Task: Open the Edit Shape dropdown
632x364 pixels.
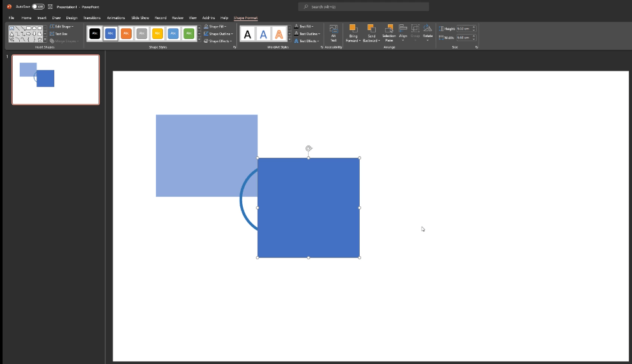Action: (62, 27)
